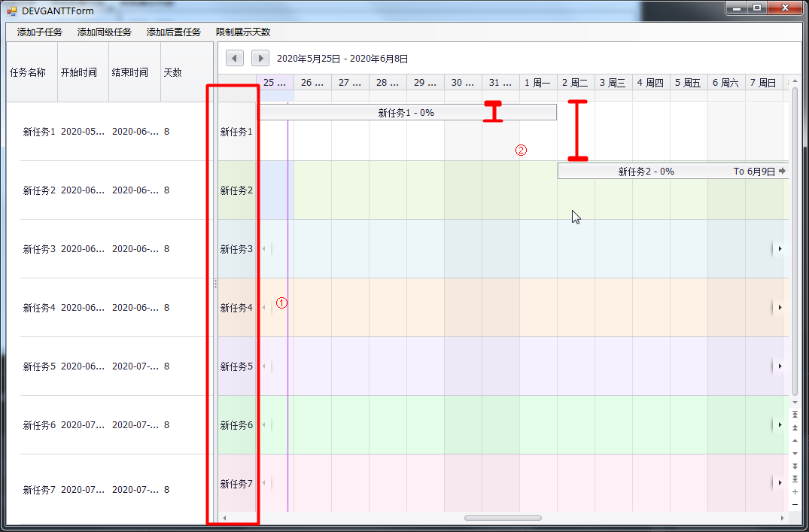The height and width of the screenshot is (532, 809).
Task: Click the 4 周四 date header
Action: click(x=651, y=83)
